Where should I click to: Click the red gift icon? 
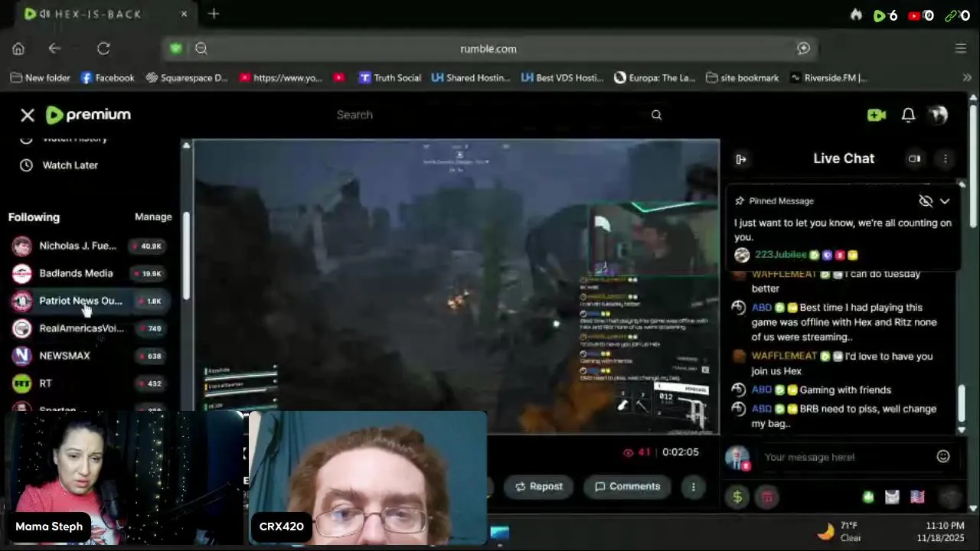point(767,497)
